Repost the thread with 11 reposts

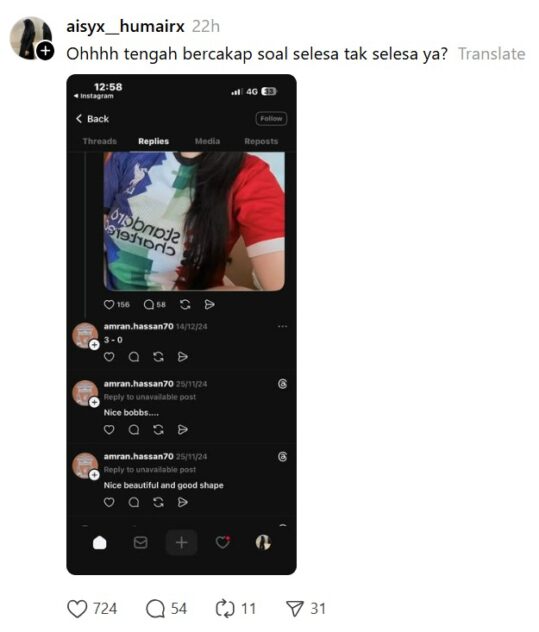(x=225, y=609)
